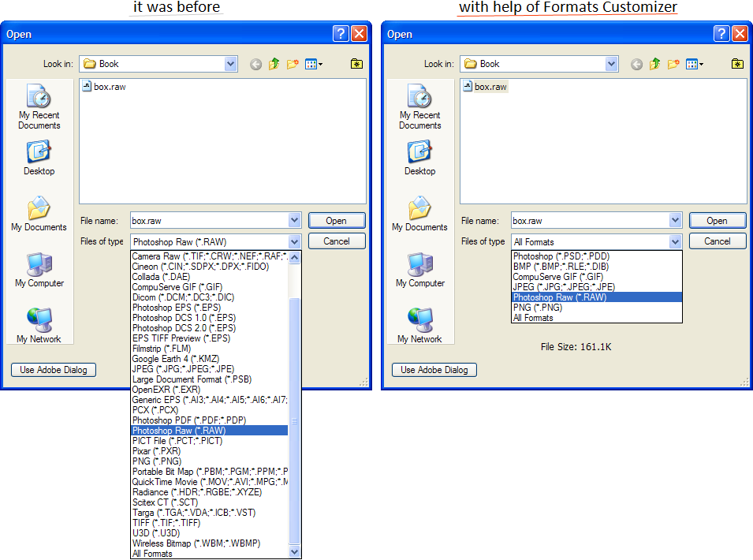Click Up One Level icon in left dialog
The image size is (753, 560).
pyautogui.click(x=274, y=64)
